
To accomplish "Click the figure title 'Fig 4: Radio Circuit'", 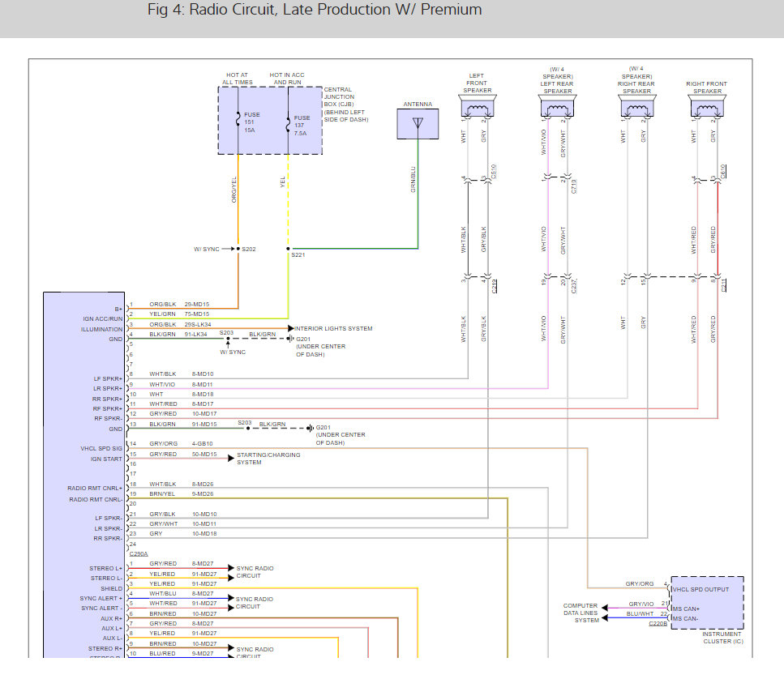I will tap(315, 10).
